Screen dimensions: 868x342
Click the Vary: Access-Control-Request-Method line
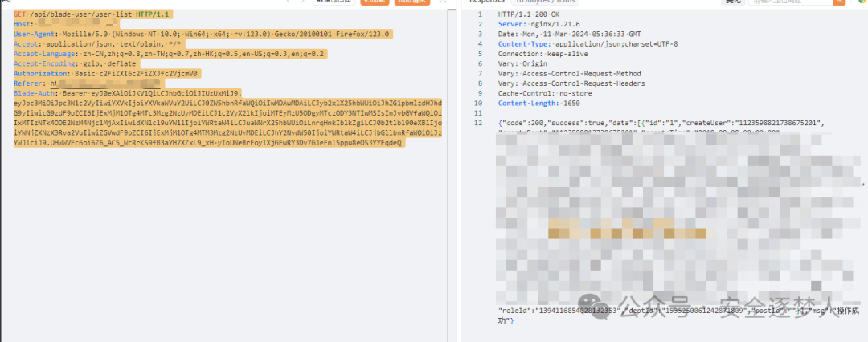pos(570,74)
